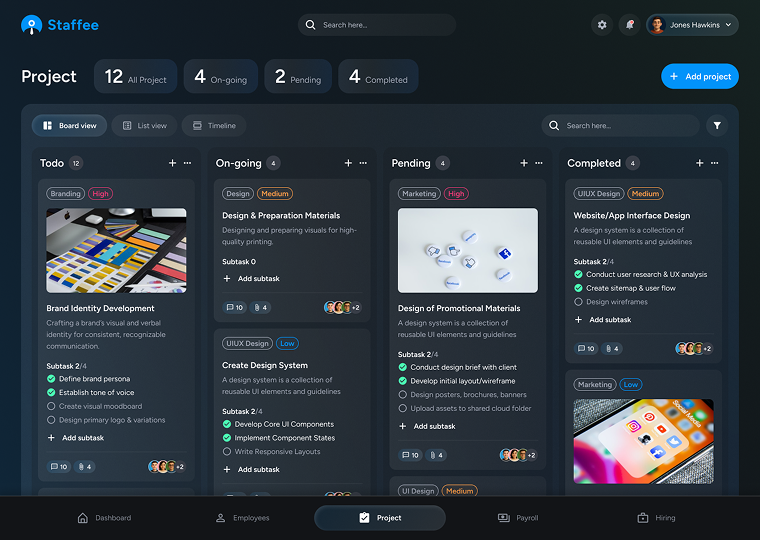
Task: Focus the top Search here field
Action: pos(377,25)
